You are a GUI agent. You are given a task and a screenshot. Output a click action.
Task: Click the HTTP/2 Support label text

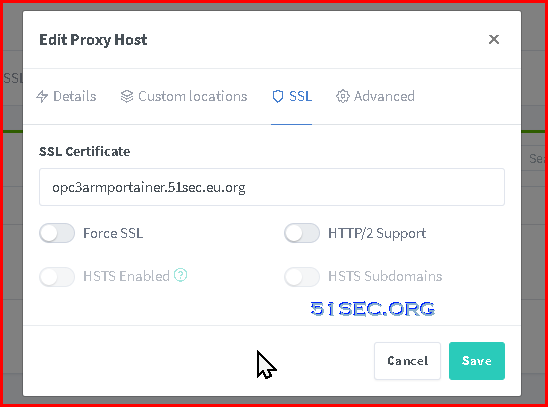(x=377, y=233)
